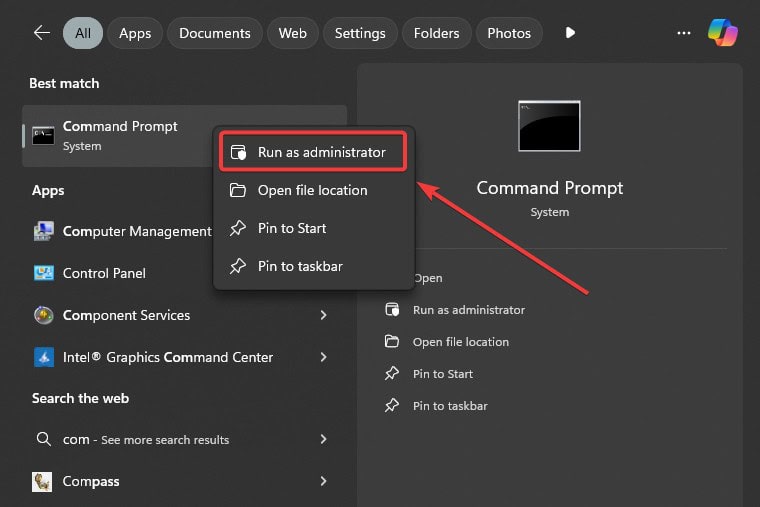This screenshot has height=507, width=760.
Task: Click the web search magnifier icon
Action: point(44,439)
